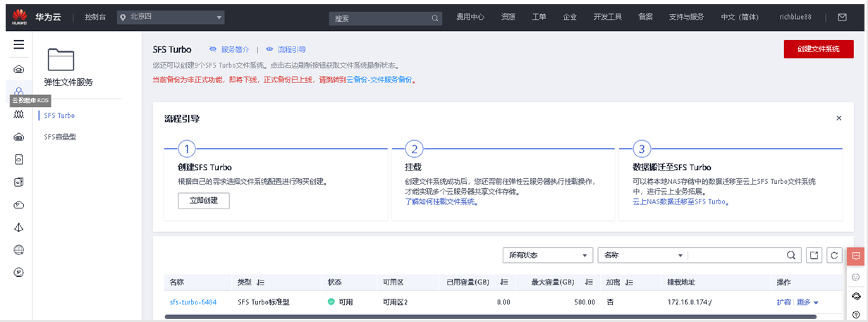Click the export list icon beside refresh
The width and height of the screenshot is (868, 322).
click(x=814, y=255)
